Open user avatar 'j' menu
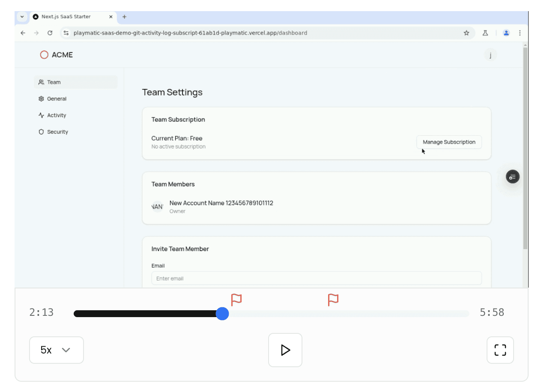 click(x=490, y=55)
